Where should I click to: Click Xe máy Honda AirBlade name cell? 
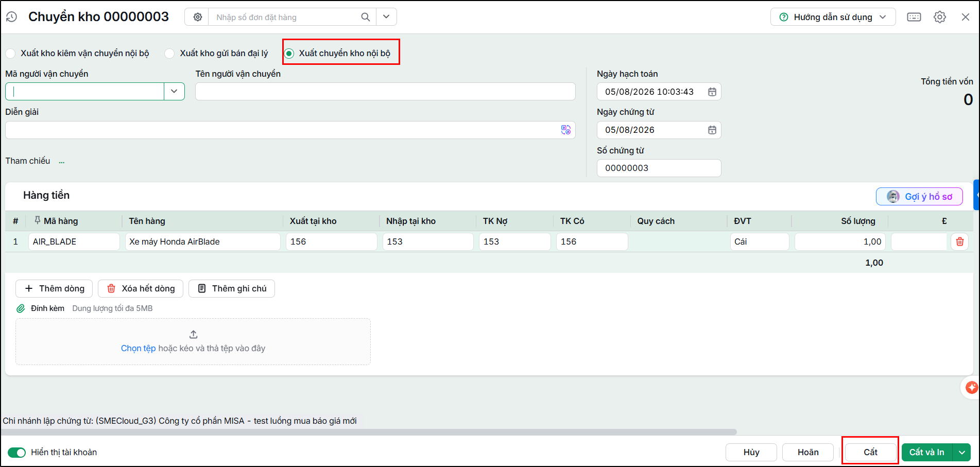tap(203, 241)
